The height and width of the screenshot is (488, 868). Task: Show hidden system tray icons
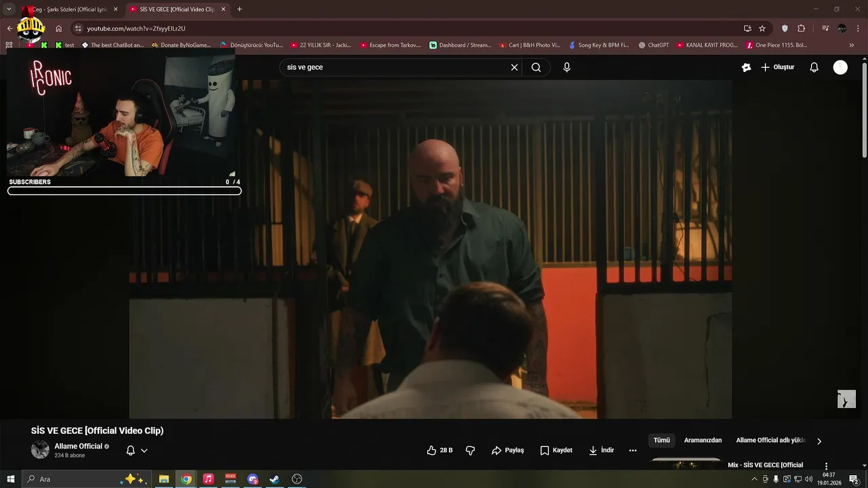coord(754,479)
